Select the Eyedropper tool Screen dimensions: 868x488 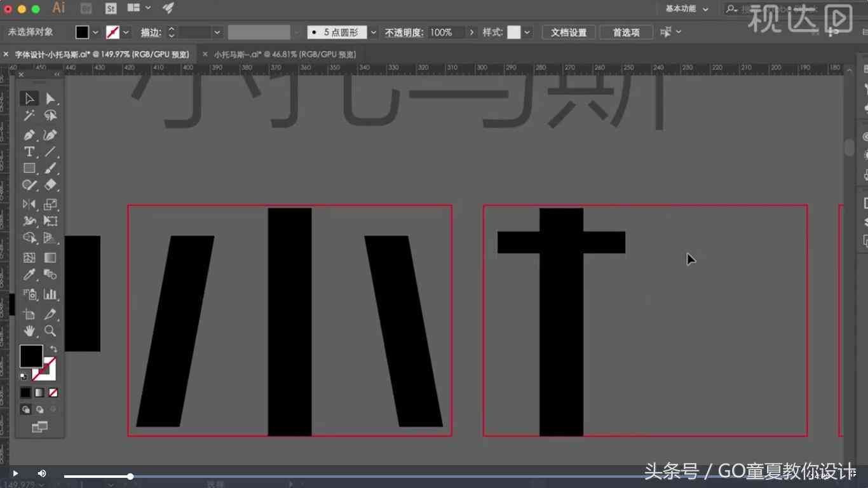pyautogui.click(x=29, y=274)
